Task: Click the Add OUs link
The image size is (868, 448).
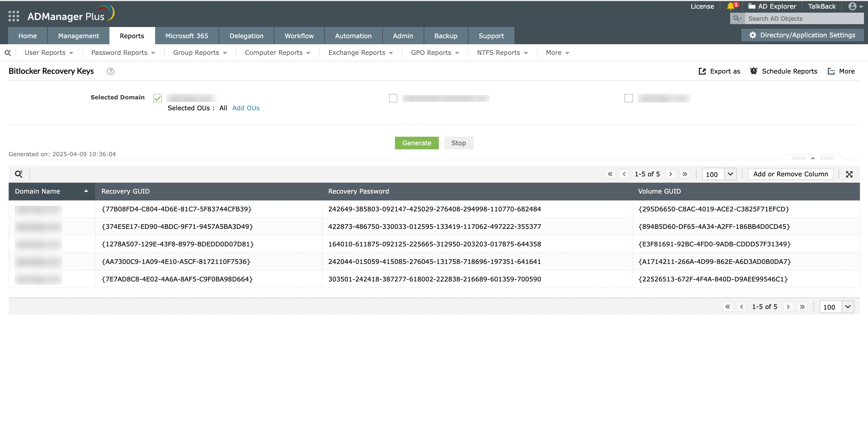Action: (246, 108)
